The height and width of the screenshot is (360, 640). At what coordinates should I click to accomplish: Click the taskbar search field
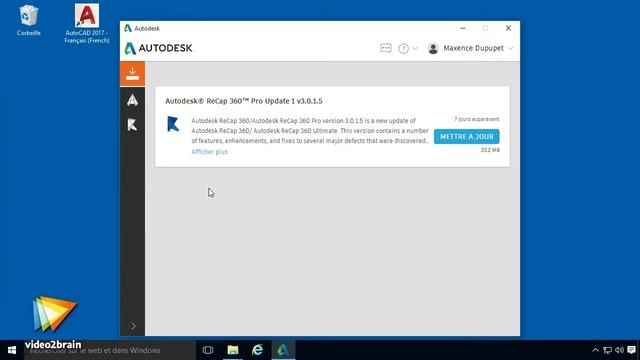pos(110,350)
